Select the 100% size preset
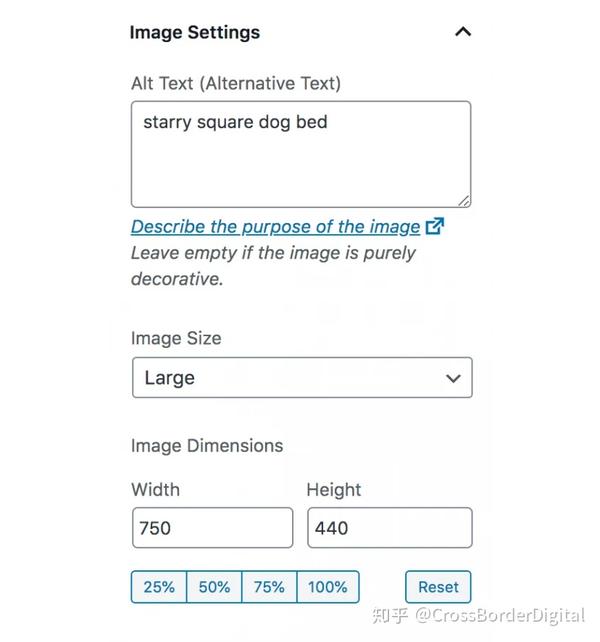The height and width of the screenshot is (642, 600). pyautogui.click(x=328, y=587)
